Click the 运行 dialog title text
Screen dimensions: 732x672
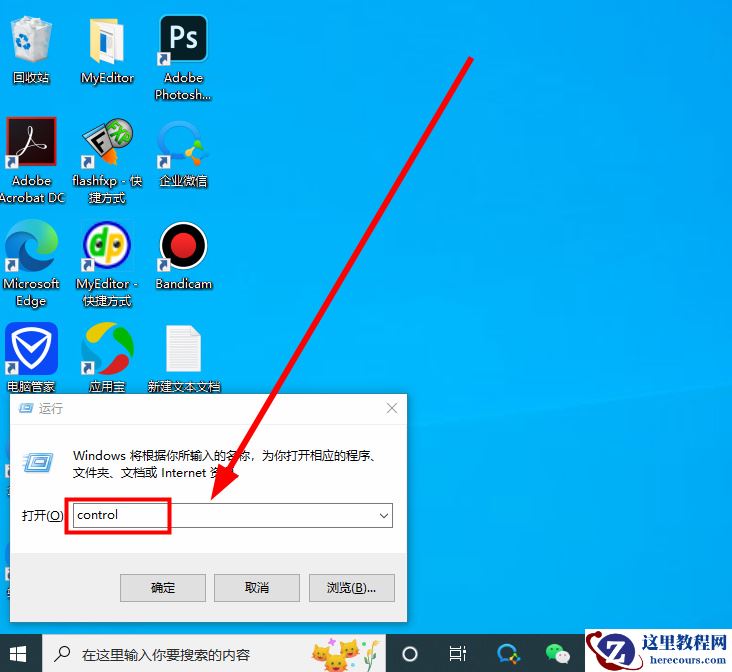(x=50, y=409)
